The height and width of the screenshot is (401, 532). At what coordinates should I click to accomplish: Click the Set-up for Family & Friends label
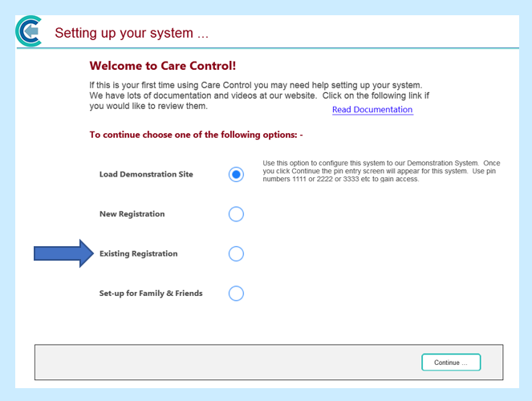151,294
